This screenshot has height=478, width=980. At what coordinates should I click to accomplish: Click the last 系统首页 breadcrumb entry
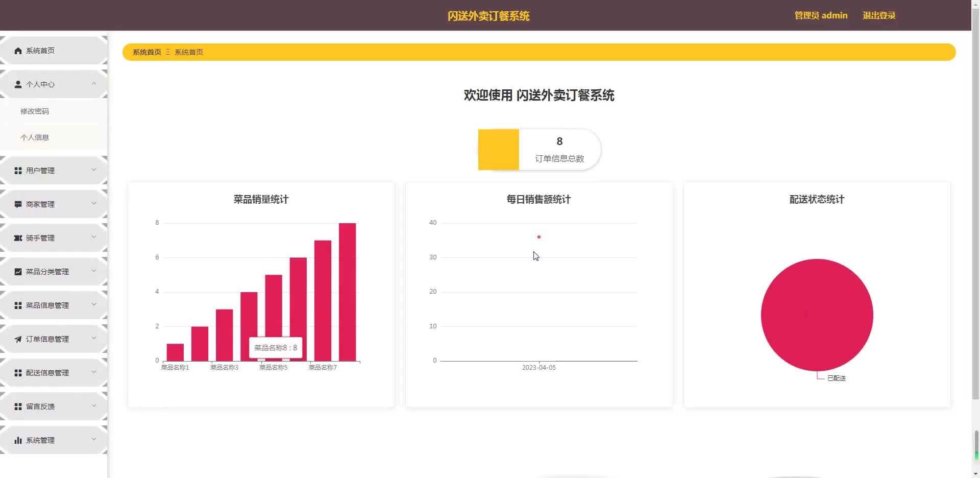[x=189, y=52]
